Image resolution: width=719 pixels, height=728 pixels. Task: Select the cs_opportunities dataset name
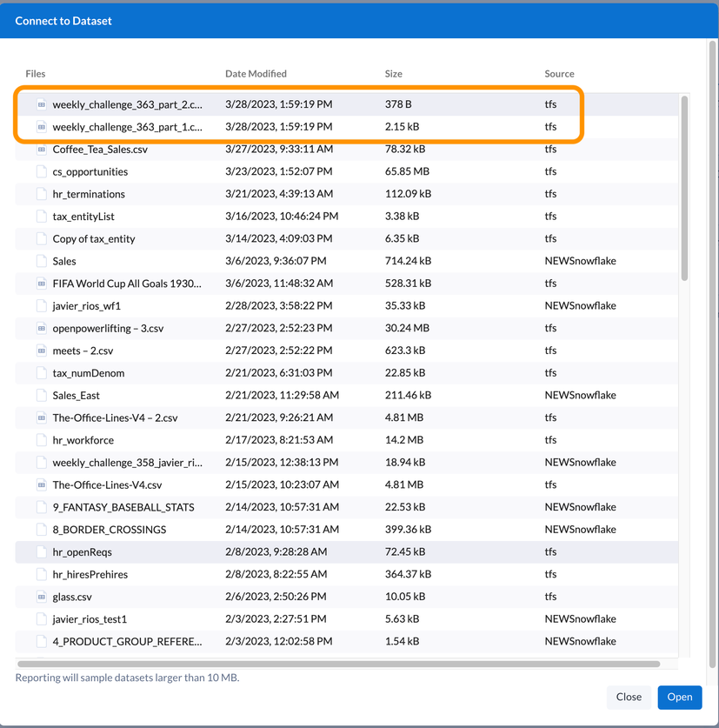pyautogui.click(x=90, y=171)
